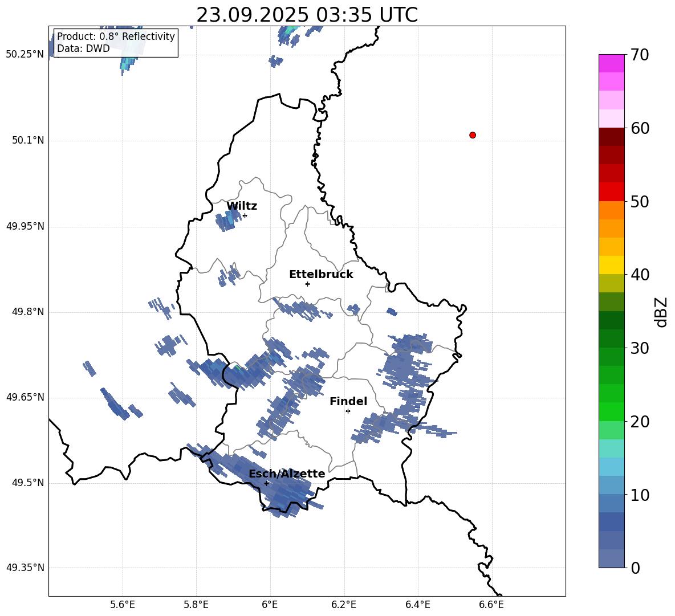Click the Ettelbruck location cross marker
This screenshot has width=675, height=616.
pyautogui.click(x=307, y=284)
